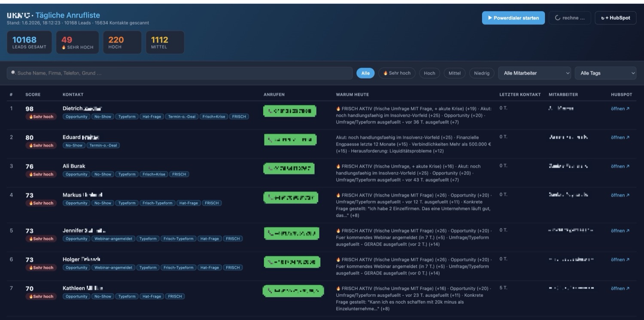Click the contact name Ali Burak
Image resolution: width=644 pixels, height=320 pixels.
tap(74, 166)
